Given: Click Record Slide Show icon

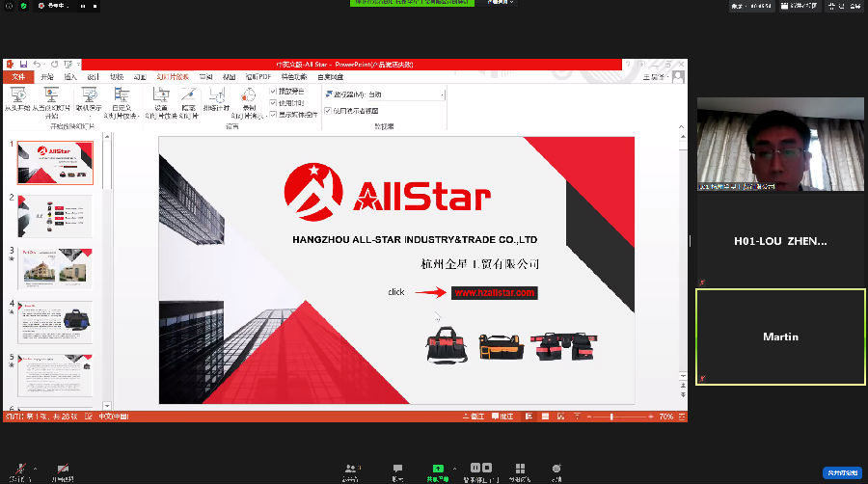Looking at the screenshot, I should 249,96.
